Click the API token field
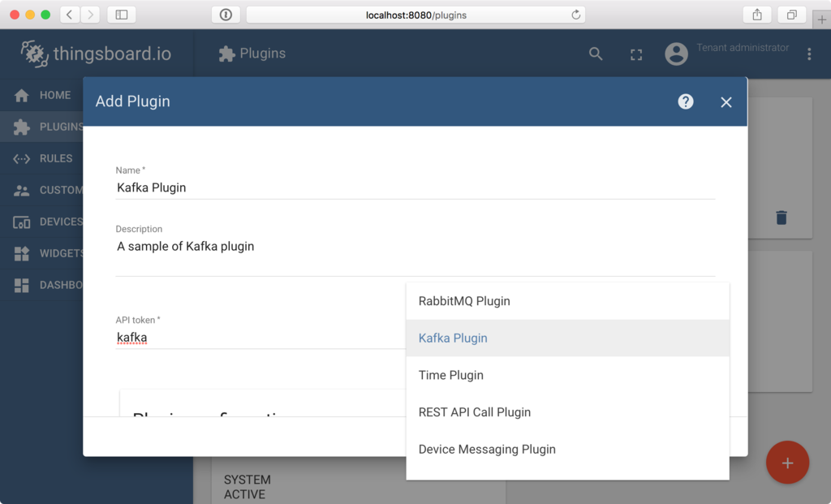831x504 pixels. pos(260,338)
